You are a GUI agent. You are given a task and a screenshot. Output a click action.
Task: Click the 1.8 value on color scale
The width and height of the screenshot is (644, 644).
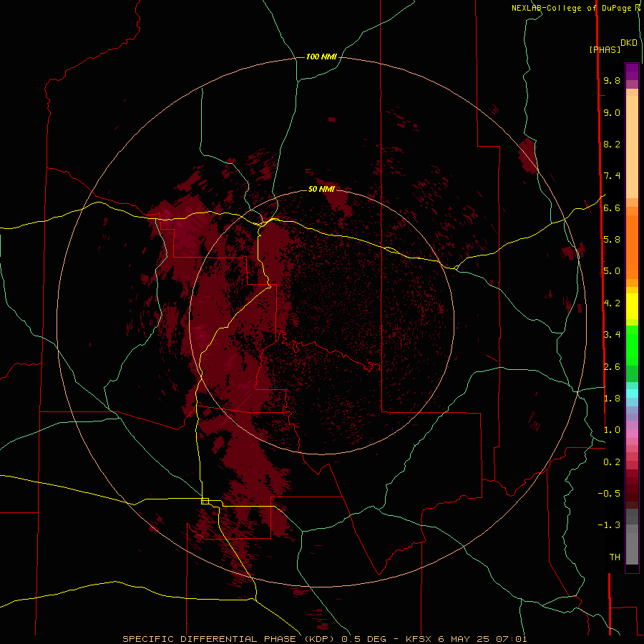[x=612, y=398]
